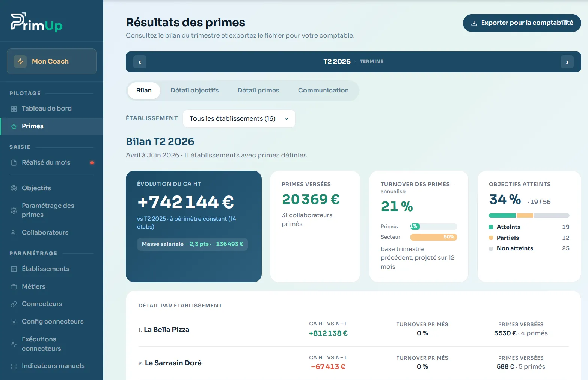Viewport: 588px width, 380px height.
Task: Click the target icon beside Objectifs
Action: pos(14,188)
